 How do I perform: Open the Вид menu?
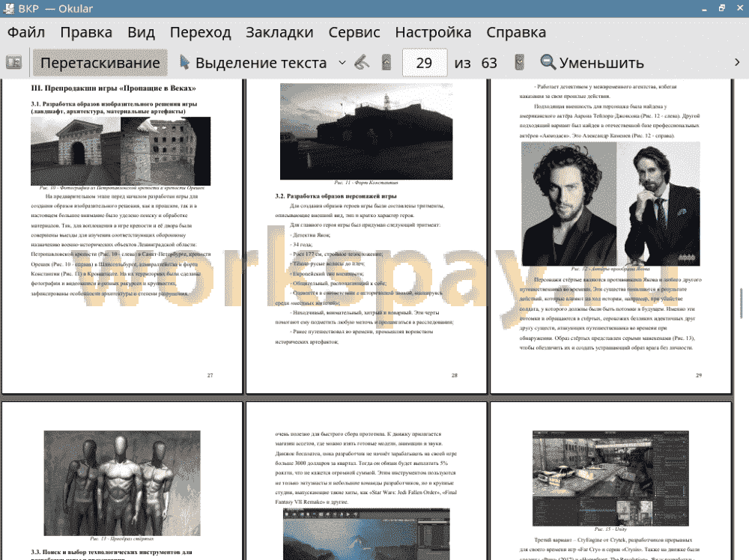coord(141,32)
